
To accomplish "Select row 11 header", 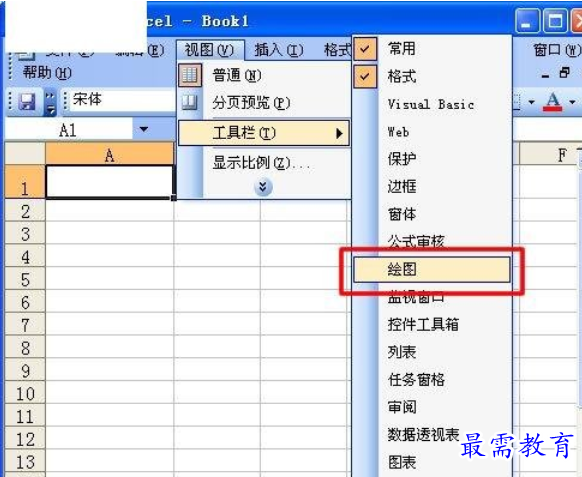I will [25, 416].
